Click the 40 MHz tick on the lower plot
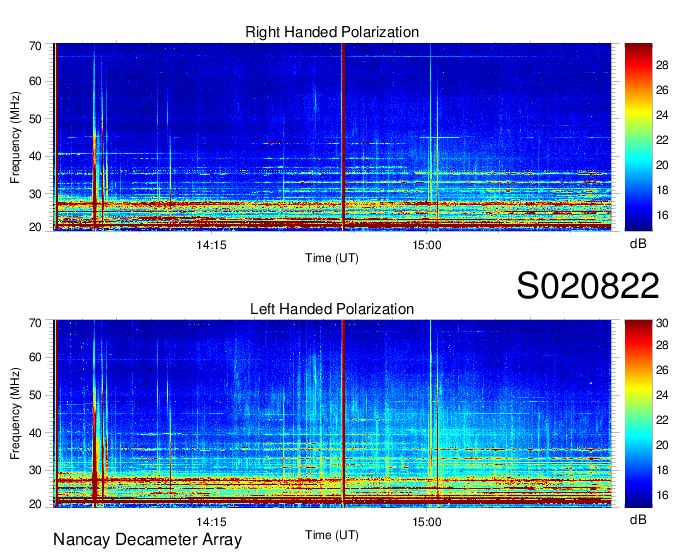Viewport: 680px width, 552px height. coord(35,433)
